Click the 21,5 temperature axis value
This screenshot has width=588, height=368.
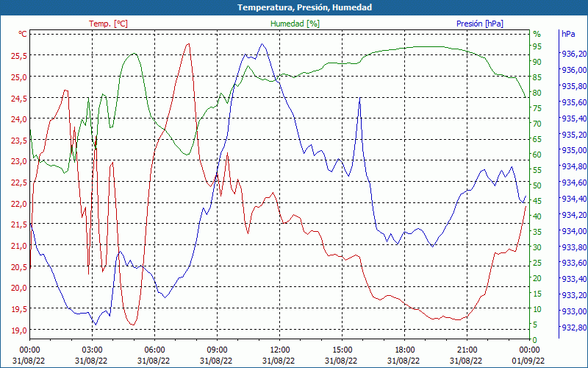click(20, 224)
